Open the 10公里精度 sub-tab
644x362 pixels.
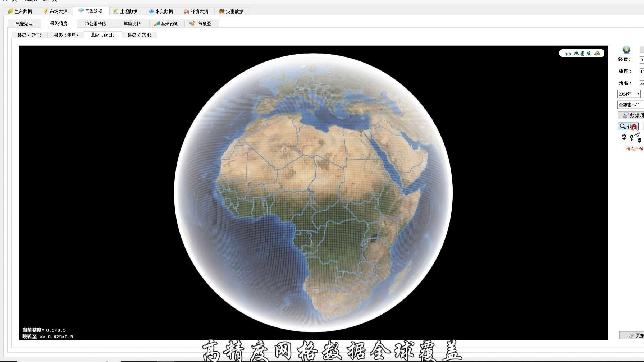pos(96,24)
